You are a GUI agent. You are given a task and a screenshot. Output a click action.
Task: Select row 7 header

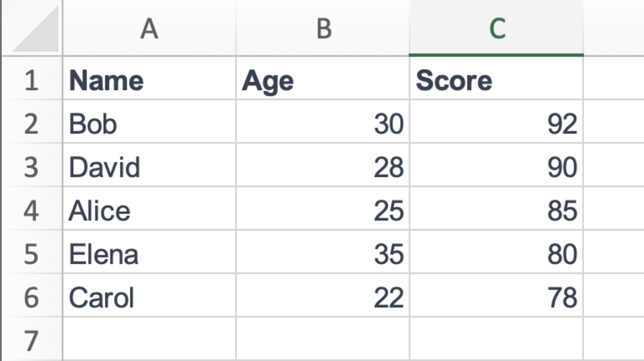coord(32,339)
